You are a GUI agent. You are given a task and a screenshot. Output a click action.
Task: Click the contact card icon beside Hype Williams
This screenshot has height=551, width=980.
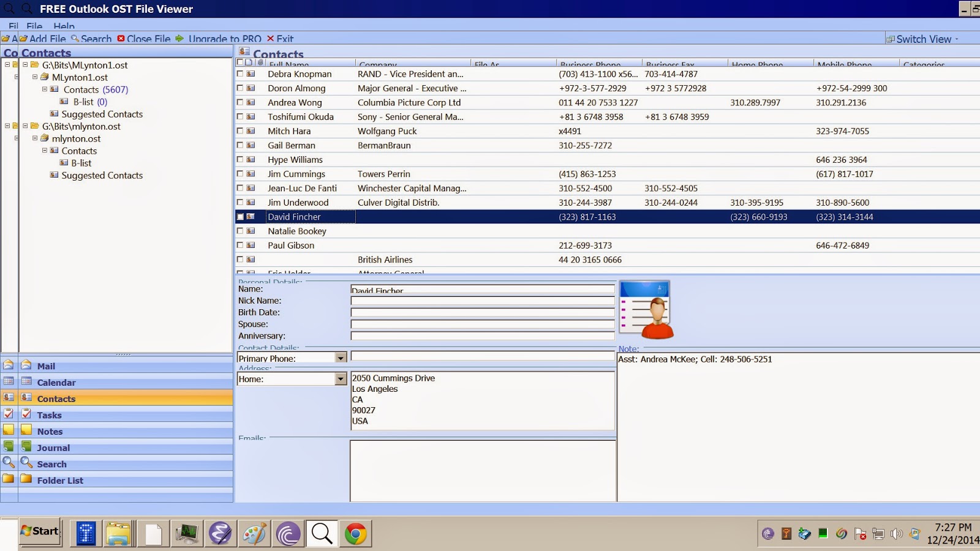pyautogui.click(x=251, y=159)
